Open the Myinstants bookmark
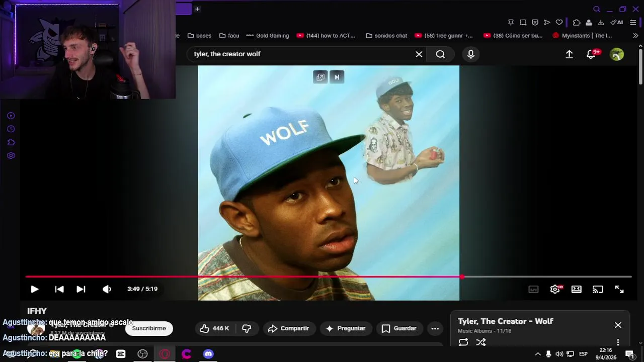This screenshot has height=362, width=644. pyautogui.click(x=582, y=36)
